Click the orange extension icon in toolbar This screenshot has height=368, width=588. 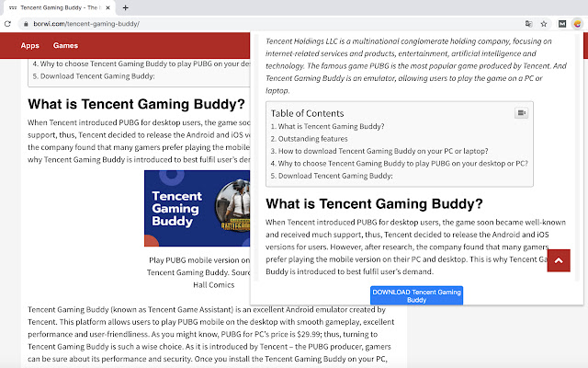[x=577, y=24]
